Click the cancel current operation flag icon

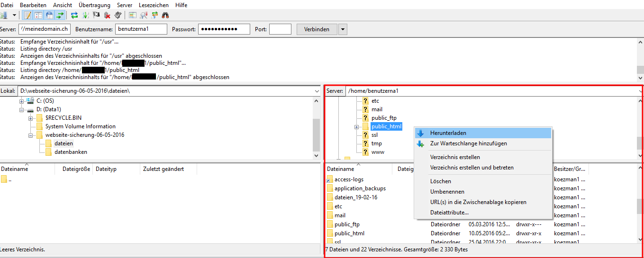coord(97,15)
